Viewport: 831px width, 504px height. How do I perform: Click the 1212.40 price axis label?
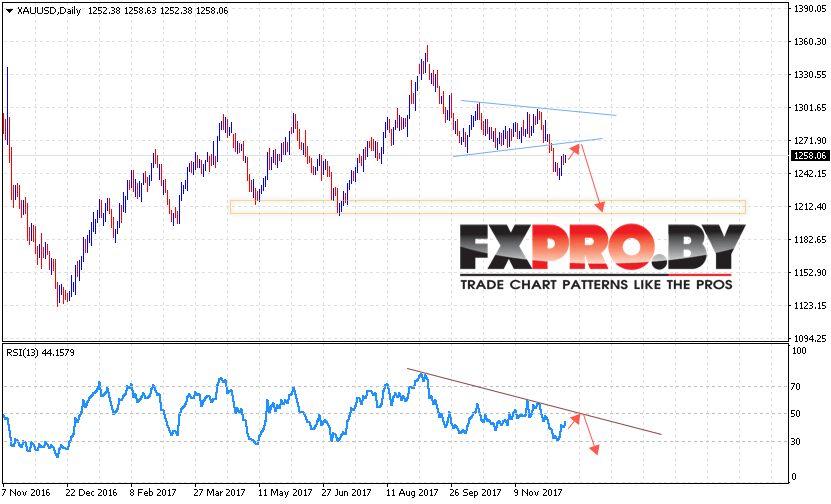coord(810,207)
